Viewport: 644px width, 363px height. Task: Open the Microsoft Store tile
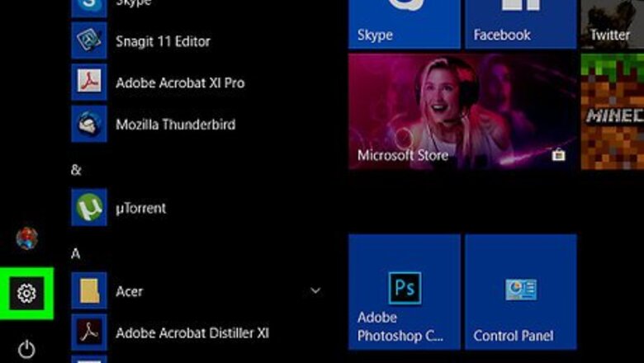coord(462,111)
